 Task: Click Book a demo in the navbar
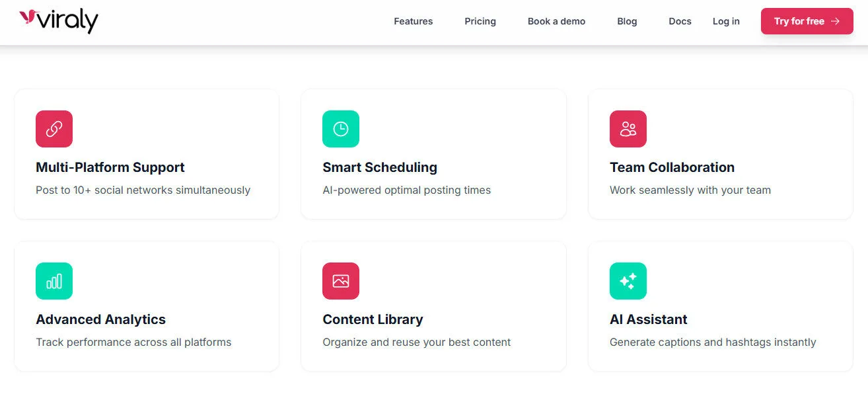[556, 21]
